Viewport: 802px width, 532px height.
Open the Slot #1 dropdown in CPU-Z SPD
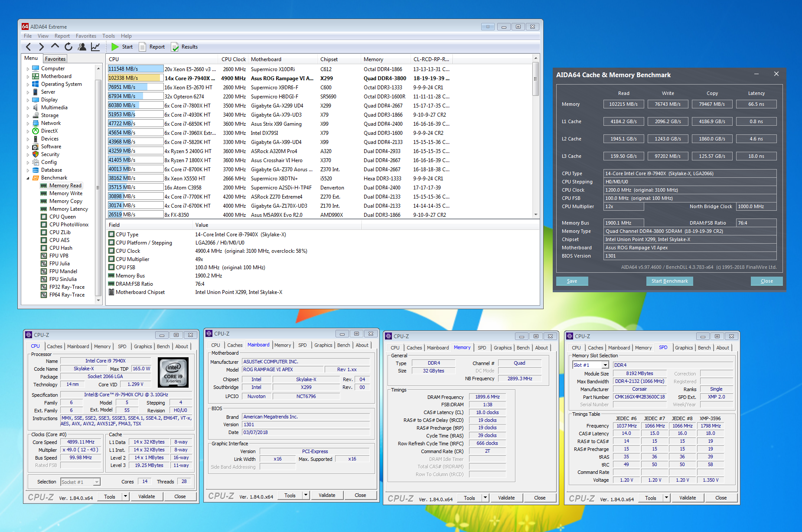pos(605,365)
